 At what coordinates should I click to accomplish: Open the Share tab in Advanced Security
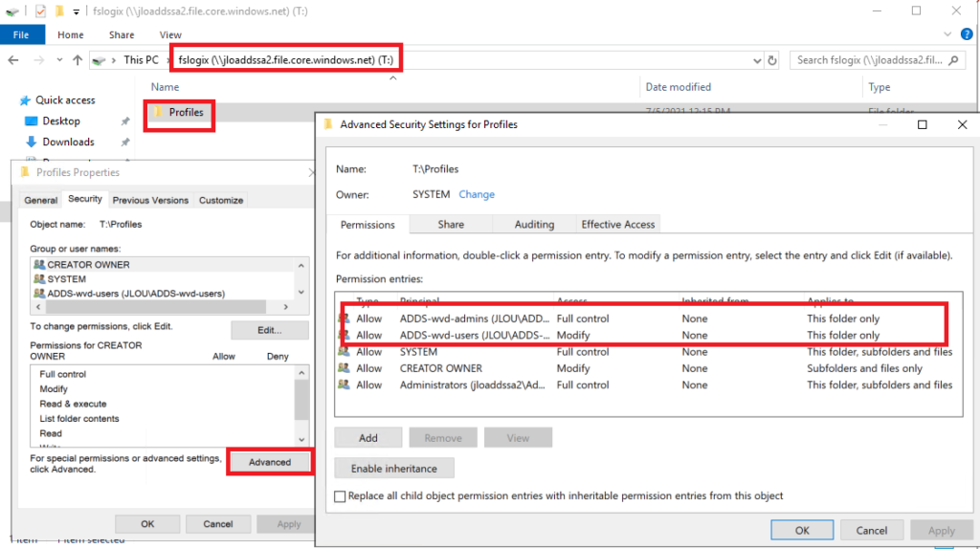pos(451,224)
